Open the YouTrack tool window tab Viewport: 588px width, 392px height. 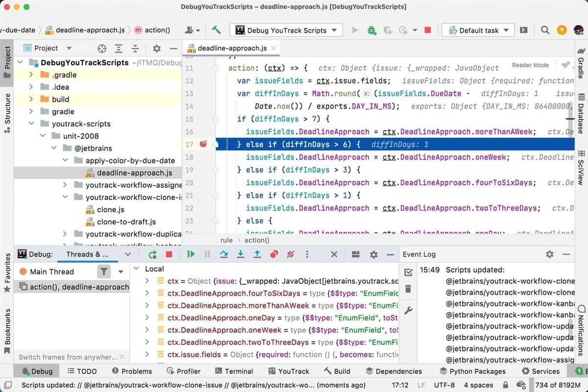click(x=288, y=371)
